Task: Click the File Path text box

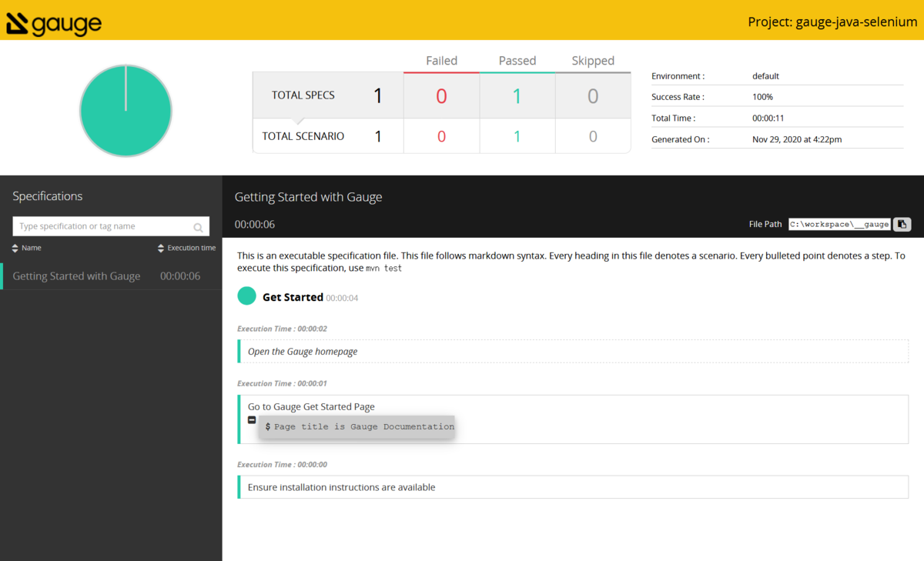Action: coord(839,224)
